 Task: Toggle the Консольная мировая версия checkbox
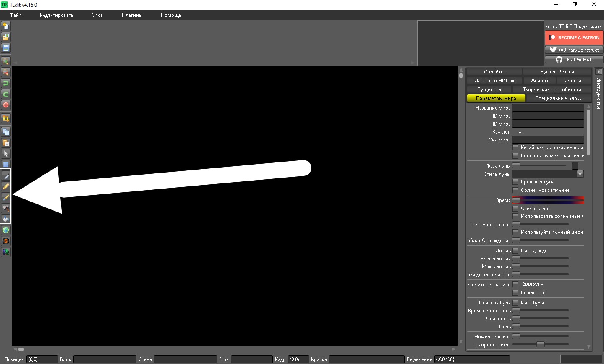click(515, 156)
